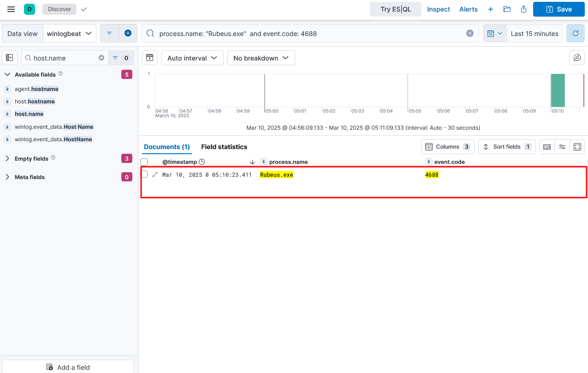This screenshot has height=373, width=588.
Task: Toggle the field sidebar collapse icon
Action: click(9, 58)
